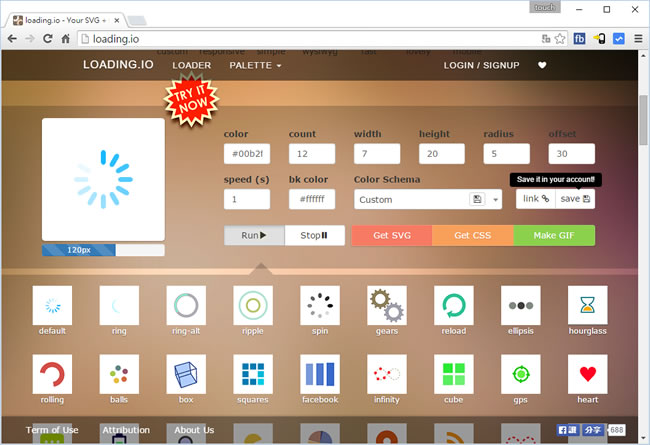
Task: Pick the ellipsis loader icon
Action: pos(521,305)
